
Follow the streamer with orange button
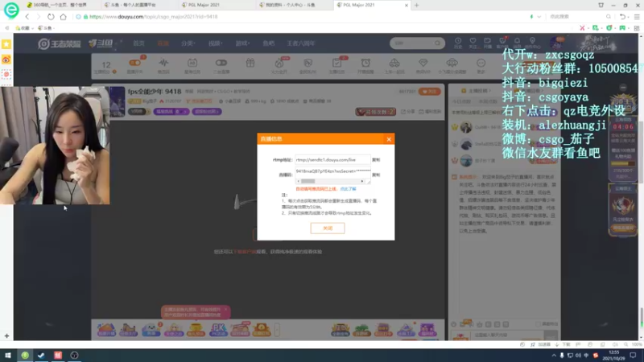click(x=430, y=92)
